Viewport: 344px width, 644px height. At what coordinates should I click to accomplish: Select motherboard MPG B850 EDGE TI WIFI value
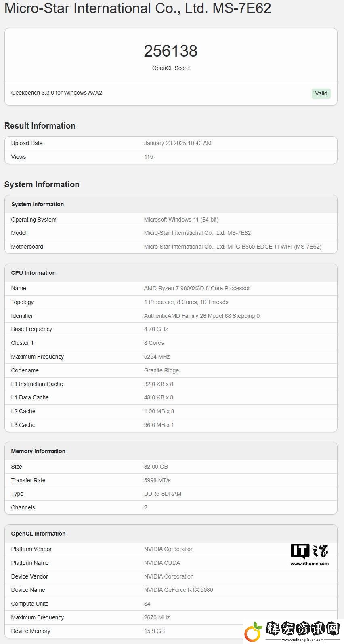point(233,247)
